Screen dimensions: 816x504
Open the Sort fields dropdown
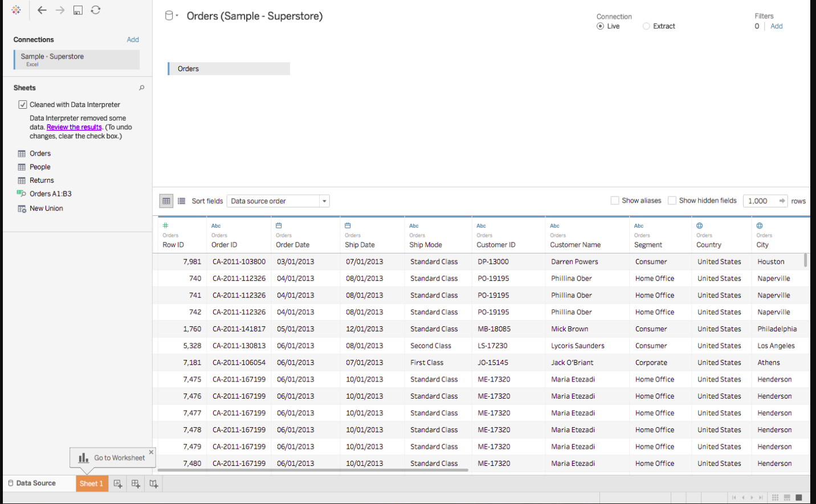[x=278, y=201]
